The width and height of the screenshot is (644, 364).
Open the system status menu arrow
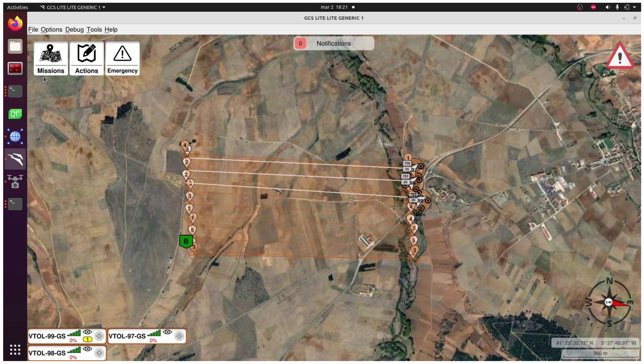click(x=635, y=7)
